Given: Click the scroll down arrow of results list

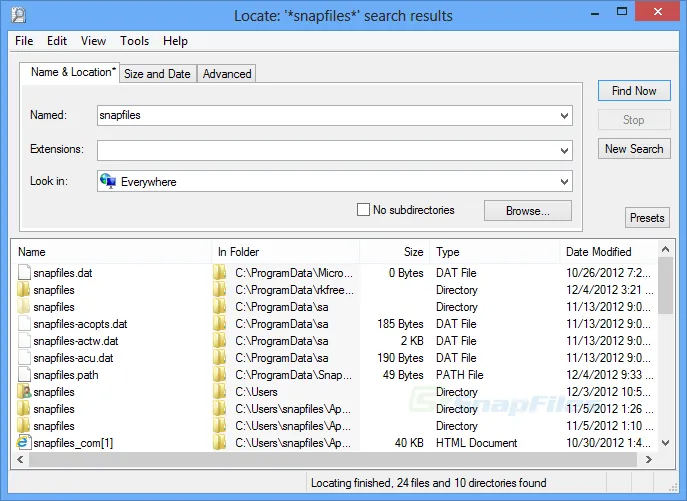Looking at the screenshot, I should 665,443.
